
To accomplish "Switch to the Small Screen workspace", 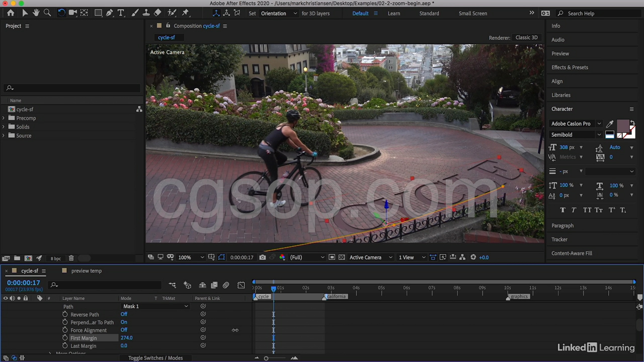I will coord(473,14).
